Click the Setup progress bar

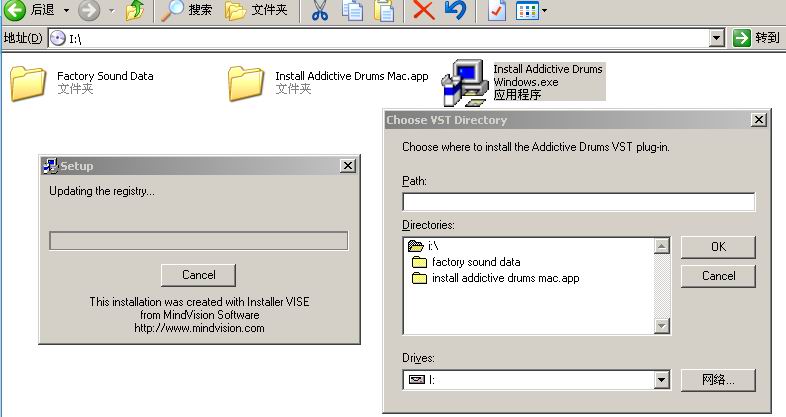[199, 241]
